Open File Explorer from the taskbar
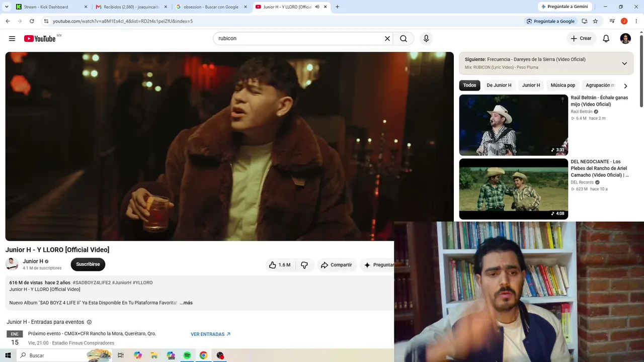The width and height of the screenshot is (644, 362). point(154,355)
